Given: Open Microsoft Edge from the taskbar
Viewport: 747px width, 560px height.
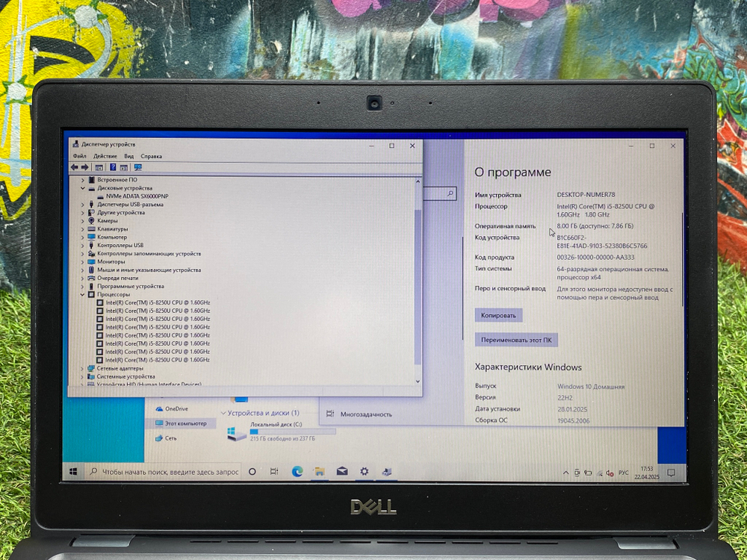Looking at the screenshot, I should tap(297, 472).
